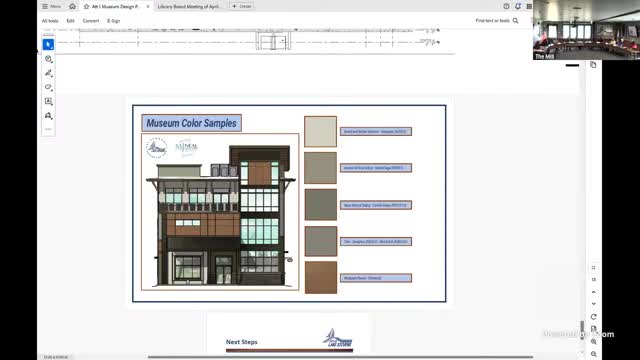The image size is (640, 360).
Task: Click the second tan-gray color swatch
Action: pyautogui.click(x=320, y=168)
